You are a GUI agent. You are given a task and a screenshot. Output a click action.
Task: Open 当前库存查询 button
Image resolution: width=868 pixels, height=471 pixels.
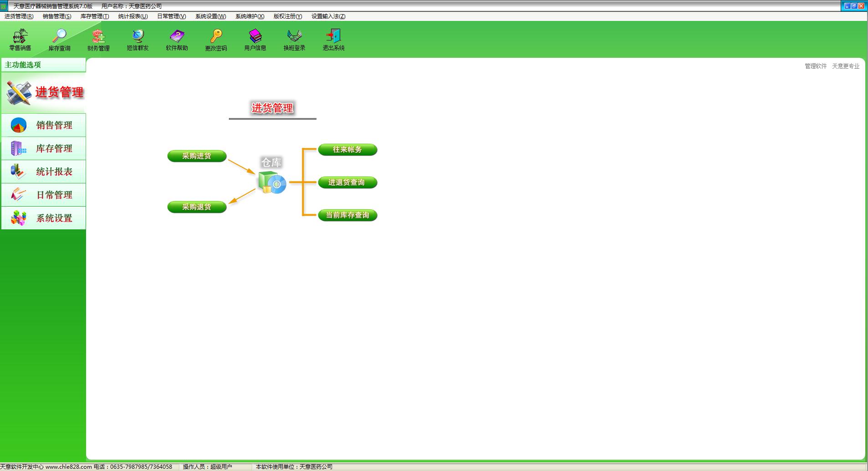click(x=347, y=215)
